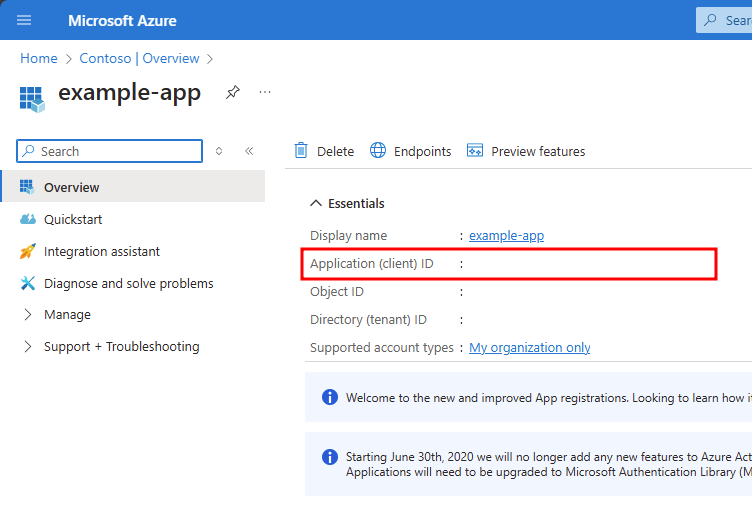
Task: Expand Support + Troubleshooting chevron
Action: tap(28, 347)
